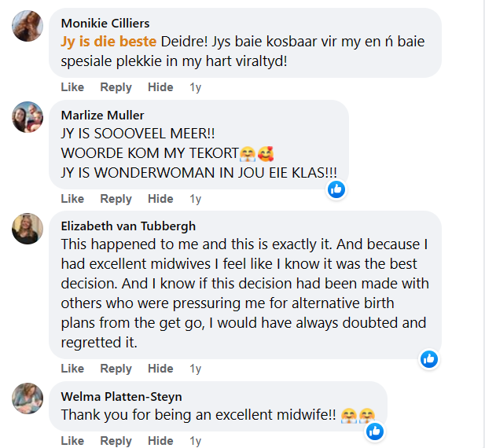
Task: Open Marlize Muller's profile picture
Action: [x=28, y=117]
